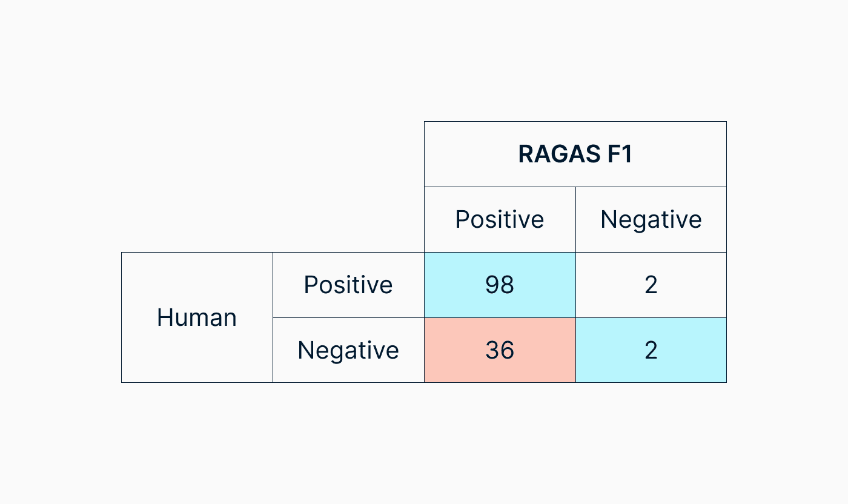Click the cell showing the value 98
This screenshot has width=848, height=504.
click(500, 285)
